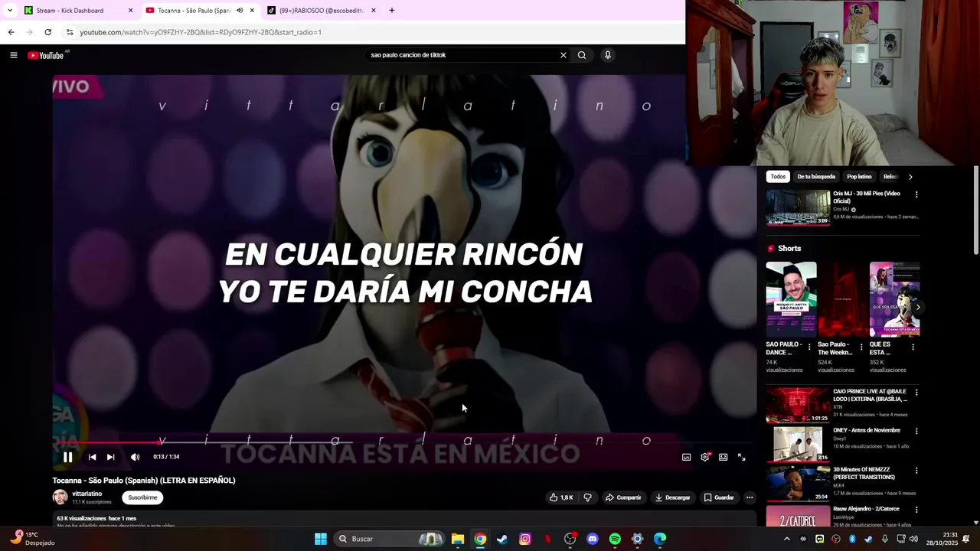Run search with the magnifier button

pos(582,55)
